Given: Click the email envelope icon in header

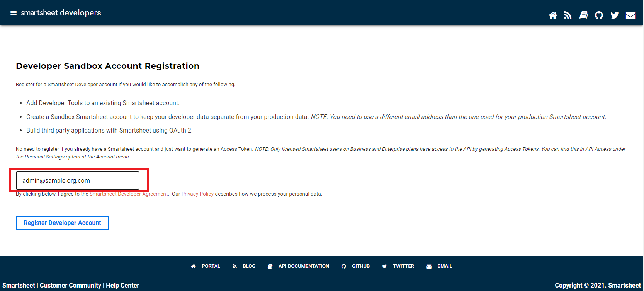Looking at the screenshot, I should [630, 15].
